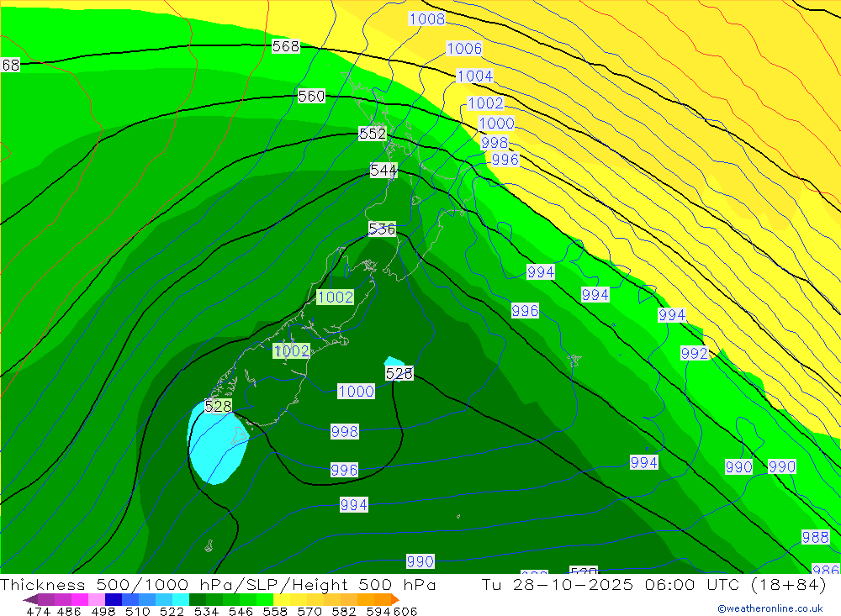Click the 544 height contour label
The height and width of the screenshot is (616, 841).
point(383,171)
